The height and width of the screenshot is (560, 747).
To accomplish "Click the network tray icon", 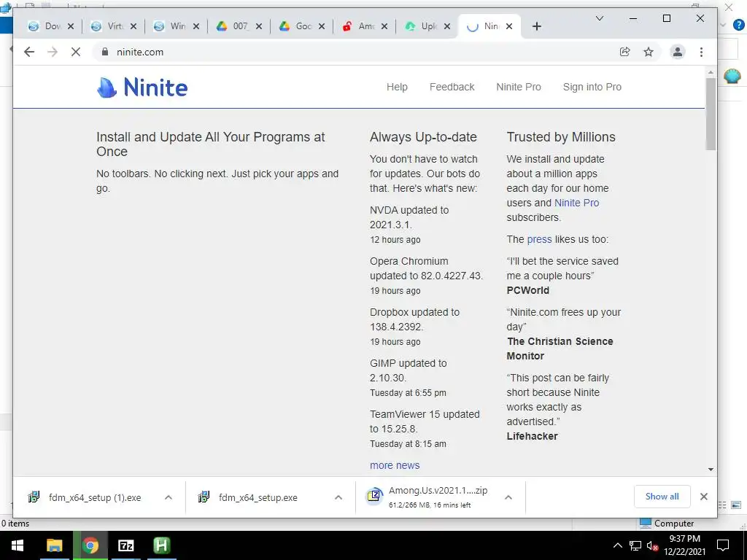I will [x=635, y=545].
